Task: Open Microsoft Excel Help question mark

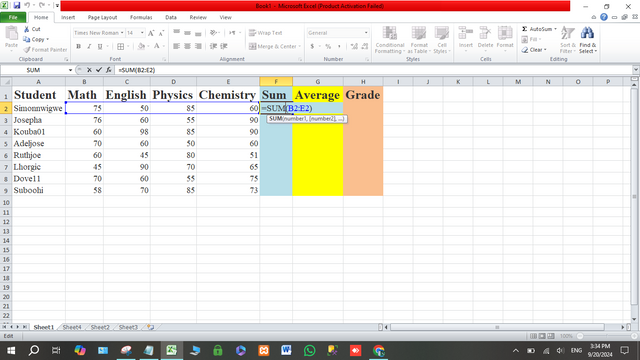Action: click(604, 17)
